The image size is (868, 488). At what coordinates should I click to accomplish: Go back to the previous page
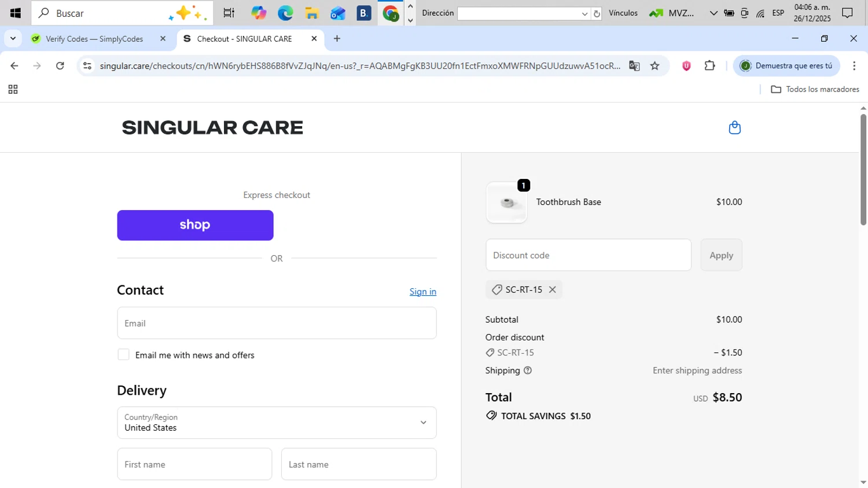coord(14,66)
